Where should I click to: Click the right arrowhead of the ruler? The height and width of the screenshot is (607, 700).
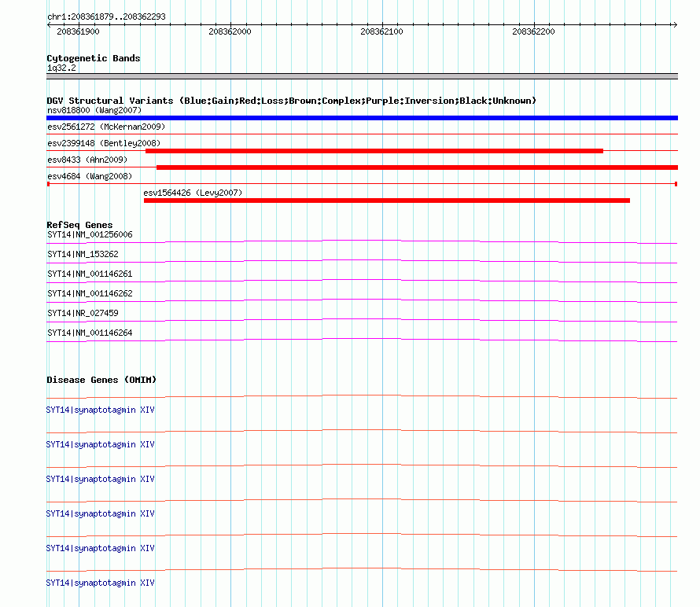(675, 25)
